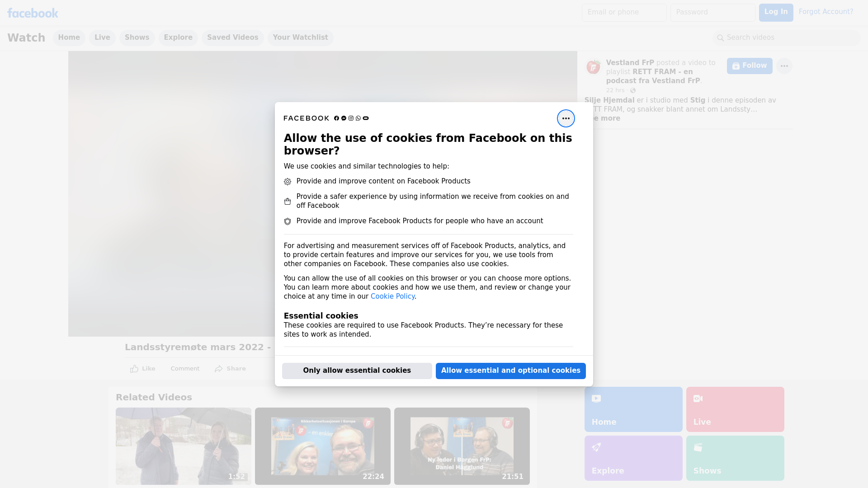868x488 pixels.
Task: Open Daniel Hagglund related video 21:51
Action: [462, 446]
